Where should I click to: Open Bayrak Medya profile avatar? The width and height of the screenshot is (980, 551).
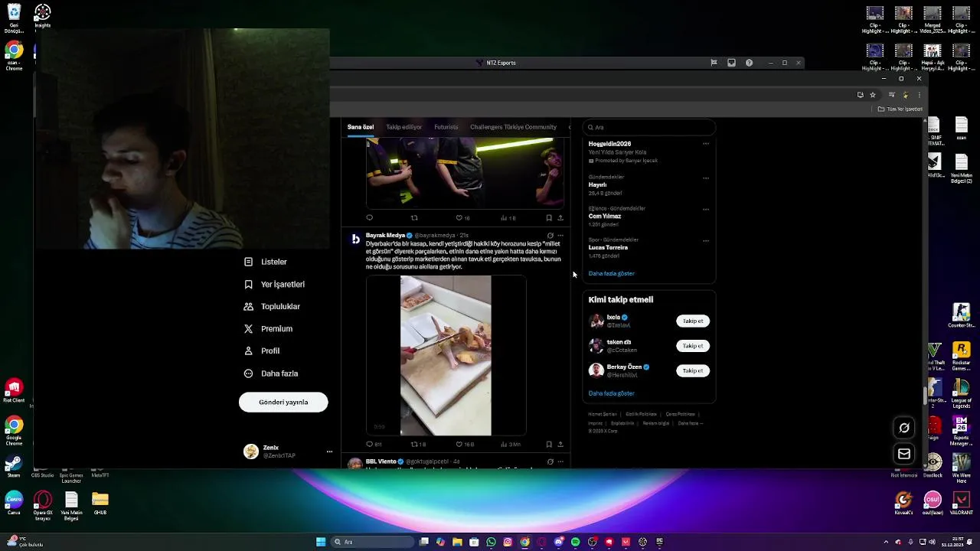[355, 239]
